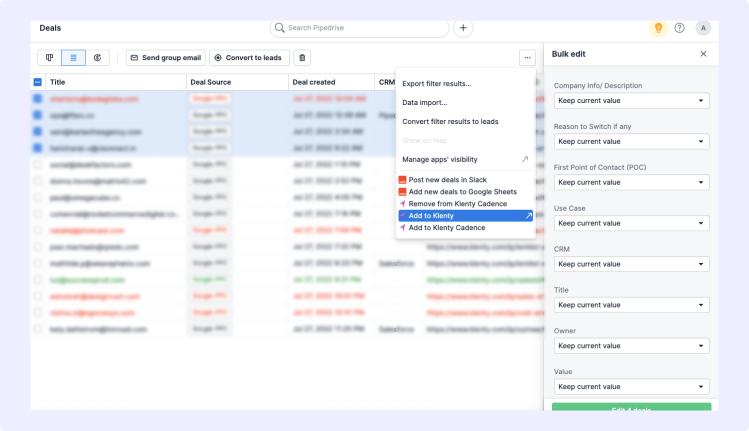749x431 pixels.
Task: Open the help question mark icon
Action: pyautogui.click(x=680, y=28)
